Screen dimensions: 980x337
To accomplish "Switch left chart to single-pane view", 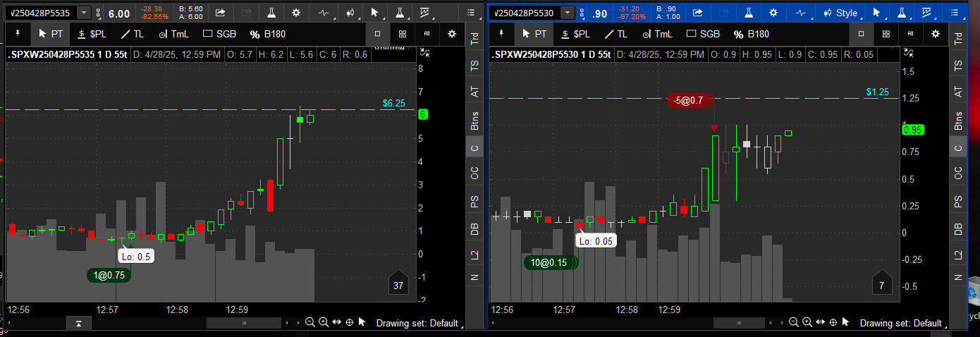I will point(378,34).
